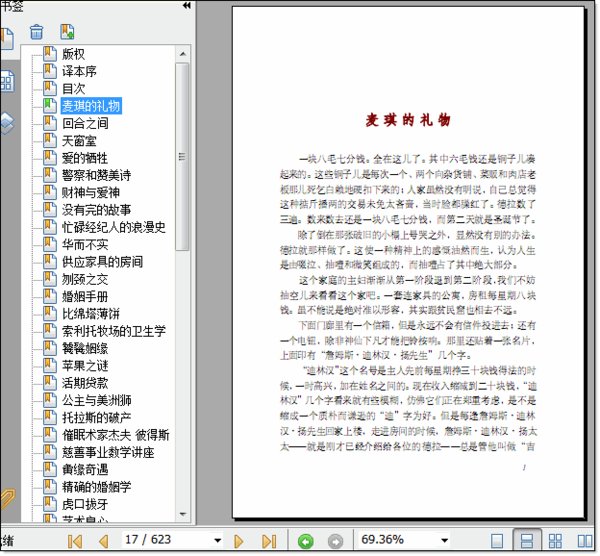The height and width of the screenshot is (556, 600).
Task: Open the 警察和赞美诗 bookmark
Action: click(x=96, y=175)
